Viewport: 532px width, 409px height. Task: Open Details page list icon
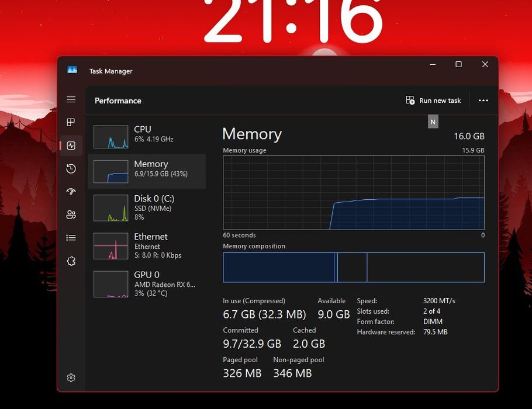coord(71,238)
